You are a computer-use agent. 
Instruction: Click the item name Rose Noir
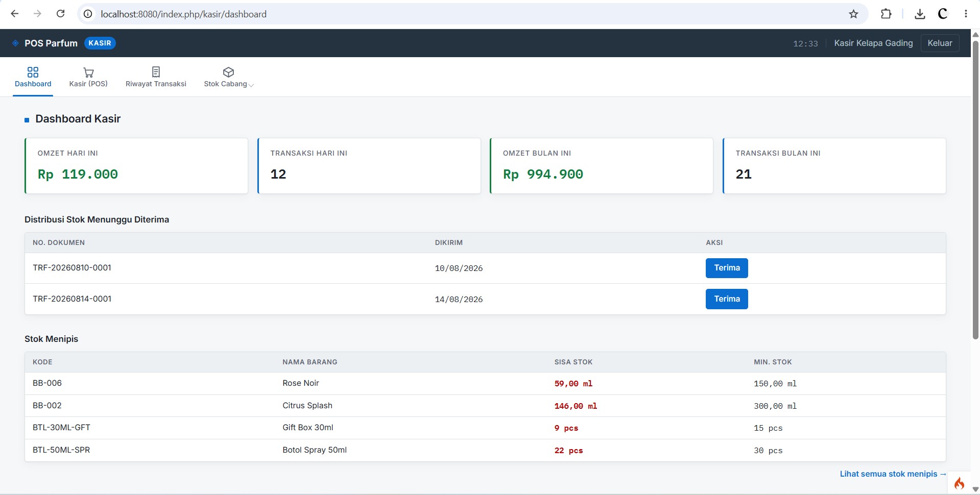click(x=301, y=383)
